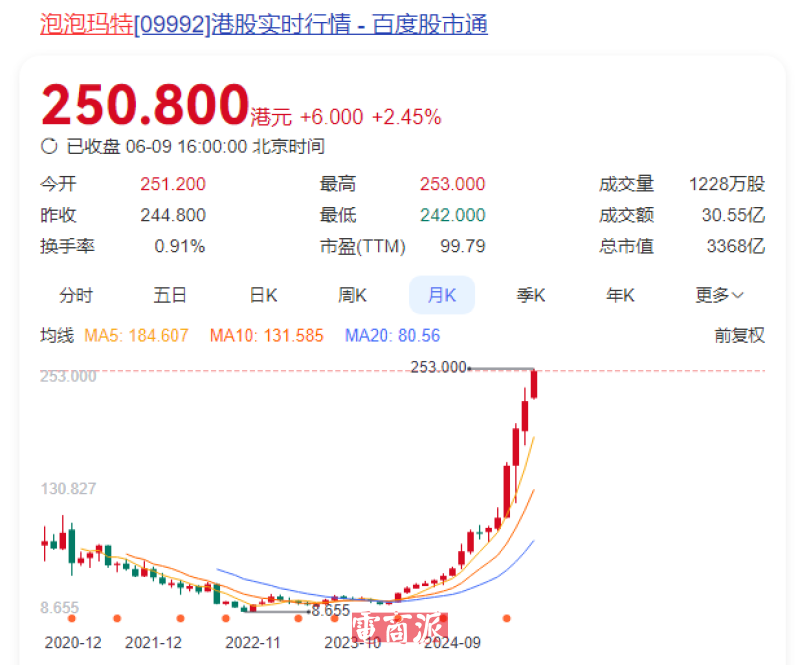The height and width of the screenshot is (665, 800).
Task: Click the 今开 value 251.200
Action: pyautogui.click(x=173, y=184)
